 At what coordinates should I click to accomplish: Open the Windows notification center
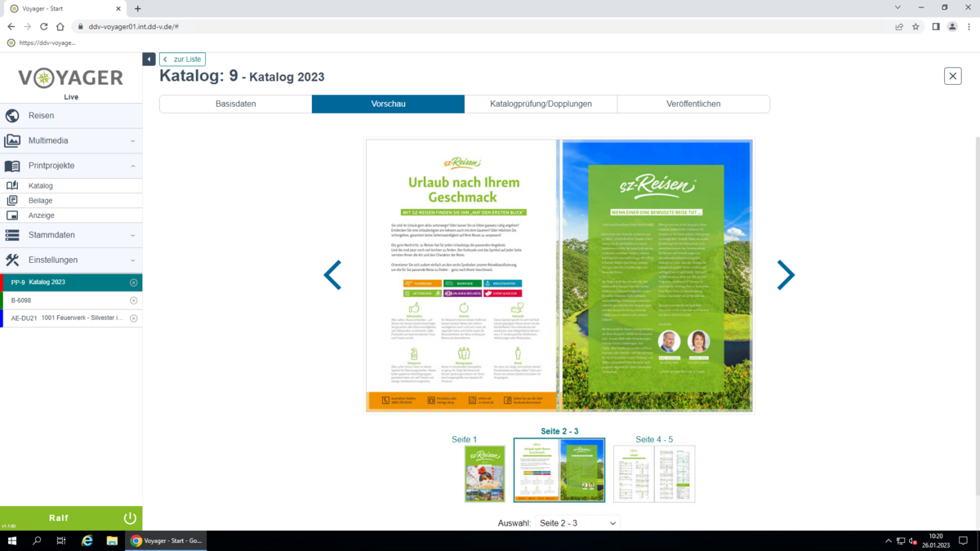pos(964,540)
